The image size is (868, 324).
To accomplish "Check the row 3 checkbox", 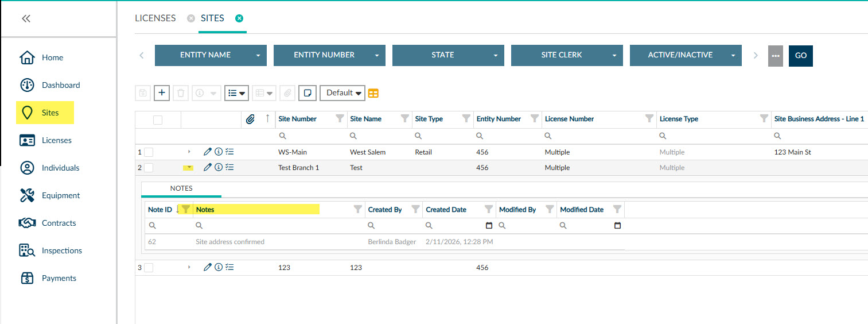I will point(149,268).
